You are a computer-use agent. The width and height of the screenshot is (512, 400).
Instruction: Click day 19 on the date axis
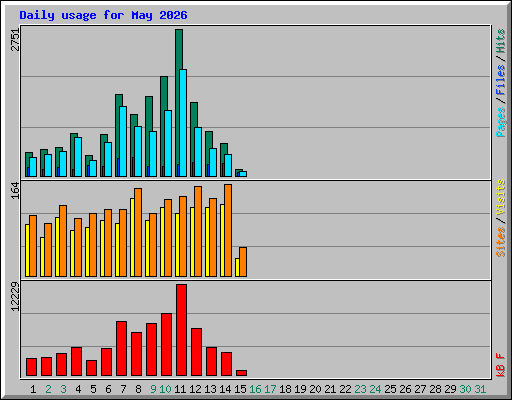coord(300,389)
